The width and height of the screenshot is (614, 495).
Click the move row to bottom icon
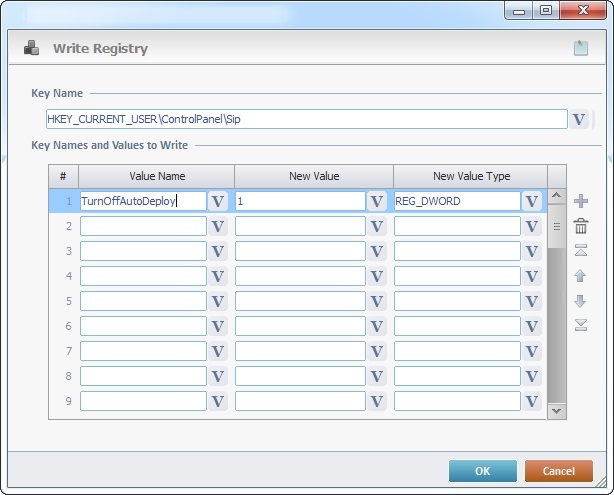tap(581, 325)
